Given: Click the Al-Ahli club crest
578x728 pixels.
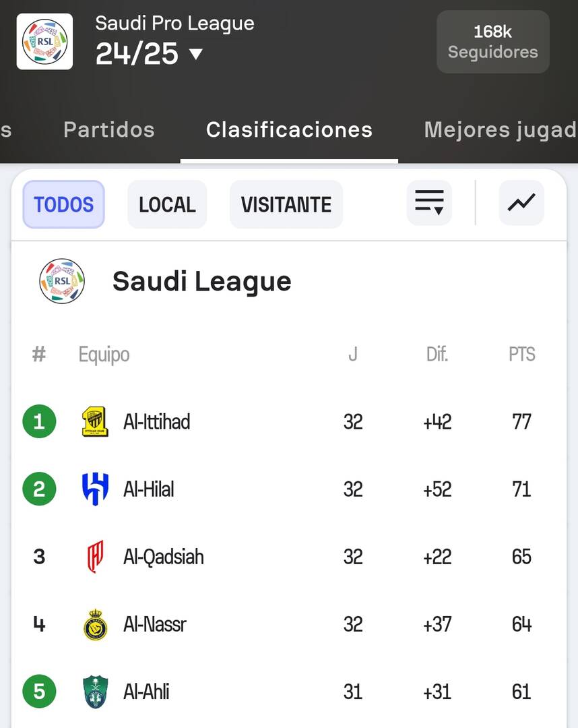Looking at the screenshot, I should (95, 692).
